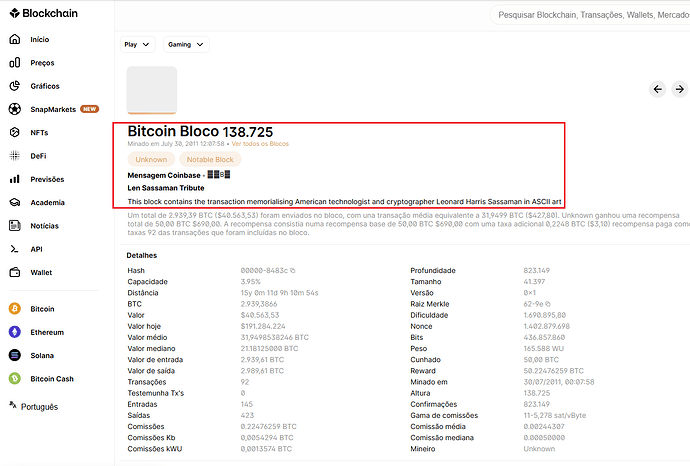
Task: Open the Solana sidebar link
Action: pos(42,356)
